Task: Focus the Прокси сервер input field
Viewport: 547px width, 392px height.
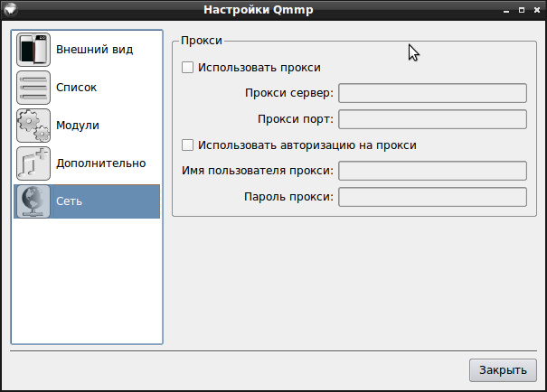Action: point(432,93)
